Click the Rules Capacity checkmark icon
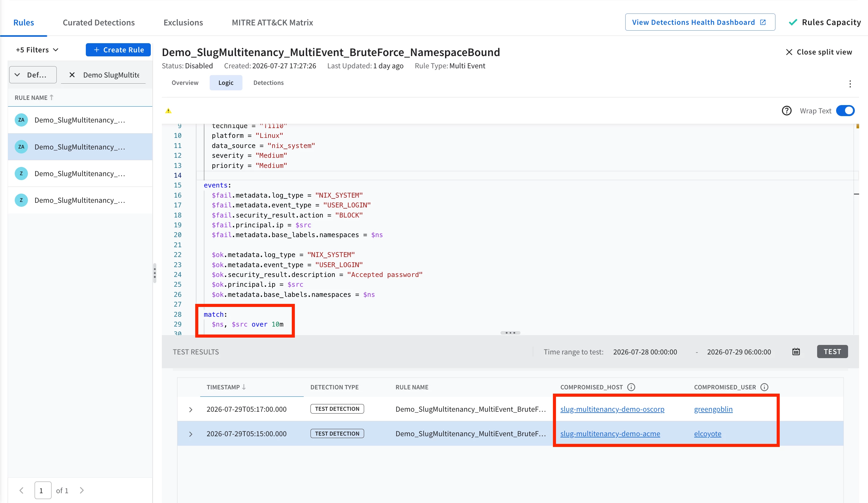The height and width of the screenshot is (503, 868). [793, 22]
